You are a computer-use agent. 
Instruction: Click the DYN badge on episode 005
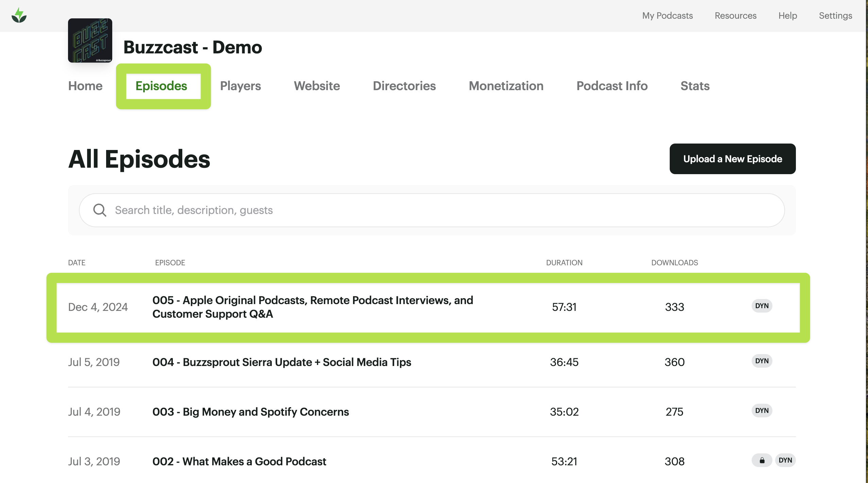(x=762, y=306)
